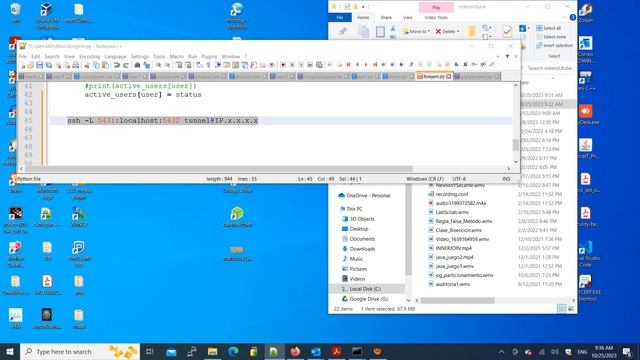Click the taskbar clock showing 9:36 AM
Image resolution: width=640 pixels, height=360 pixels.
point(604,351)
